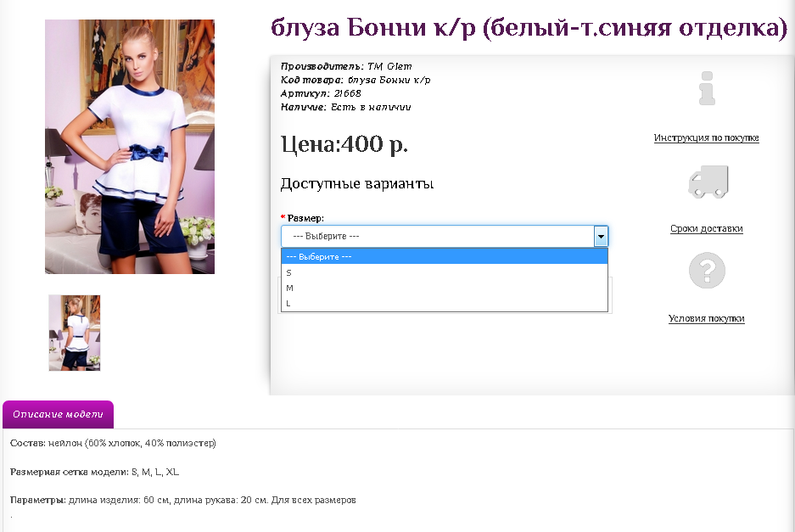Click the price text Цена:400 р.

point(344,144)
